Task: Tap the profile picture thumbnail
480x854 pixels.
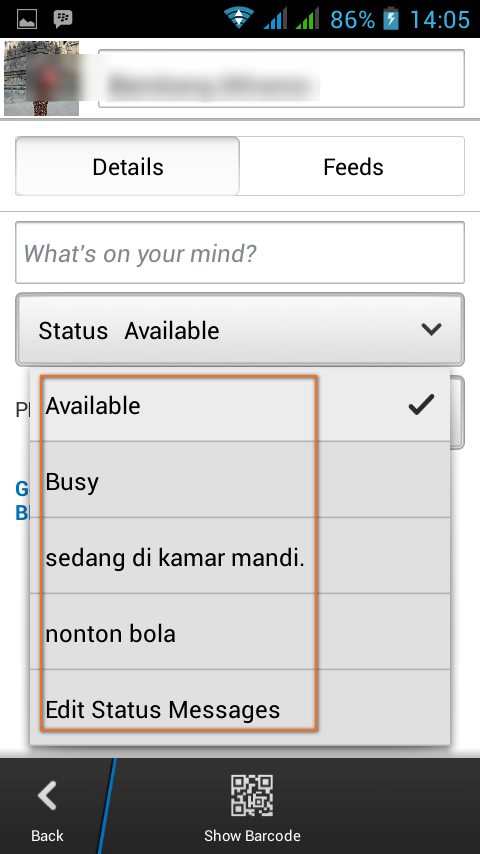Action: [x=41, y=78]
